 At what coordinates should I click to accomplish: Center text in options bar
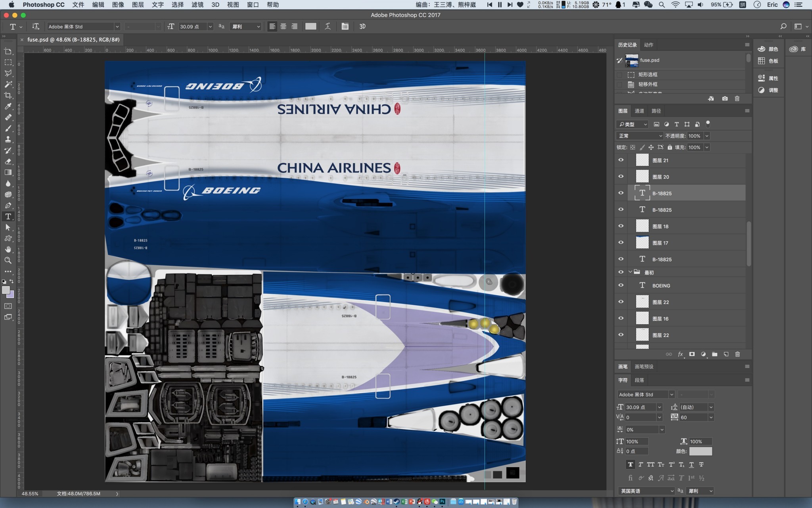point(283,27)
